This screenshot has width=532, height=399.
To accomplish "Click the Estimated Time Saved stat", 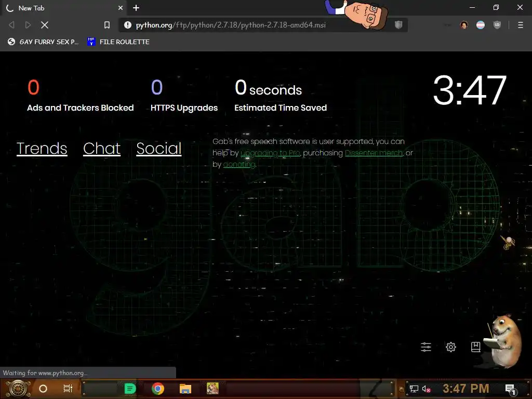I will click(281, 96).
